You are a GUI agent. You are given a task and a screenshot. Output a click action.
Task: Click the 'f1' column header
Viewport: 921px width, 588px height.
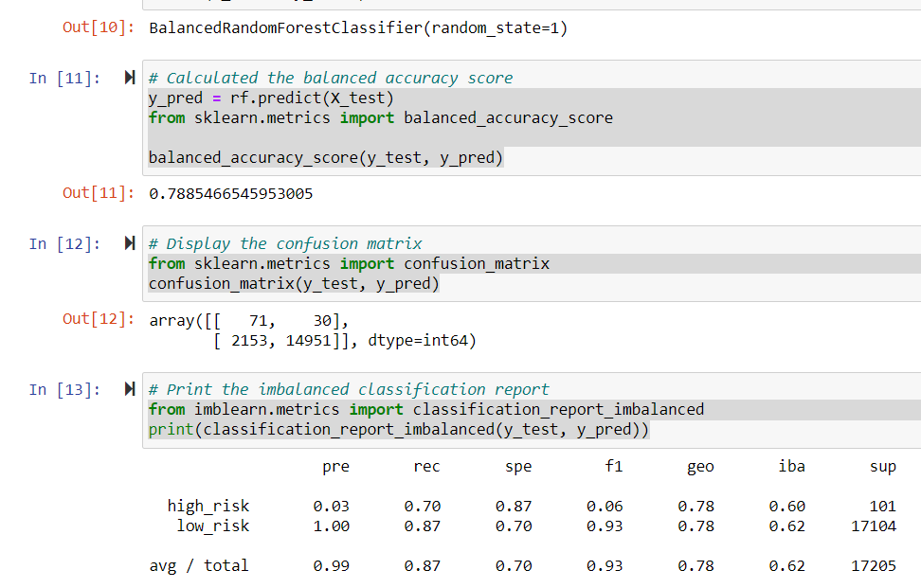click(x=614, y=466)
